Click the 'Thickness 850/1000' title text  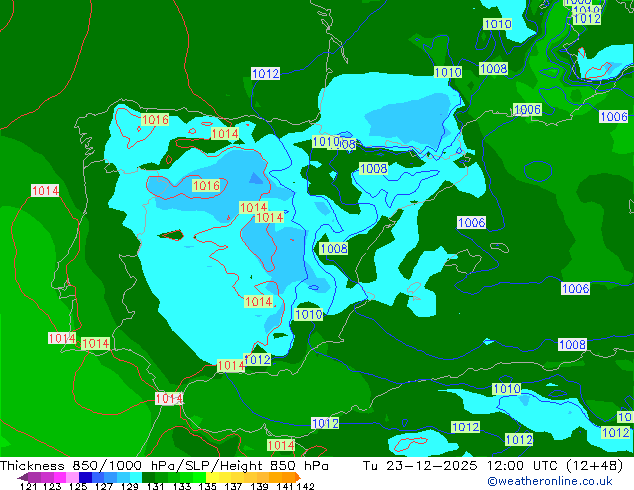[71, 466]
